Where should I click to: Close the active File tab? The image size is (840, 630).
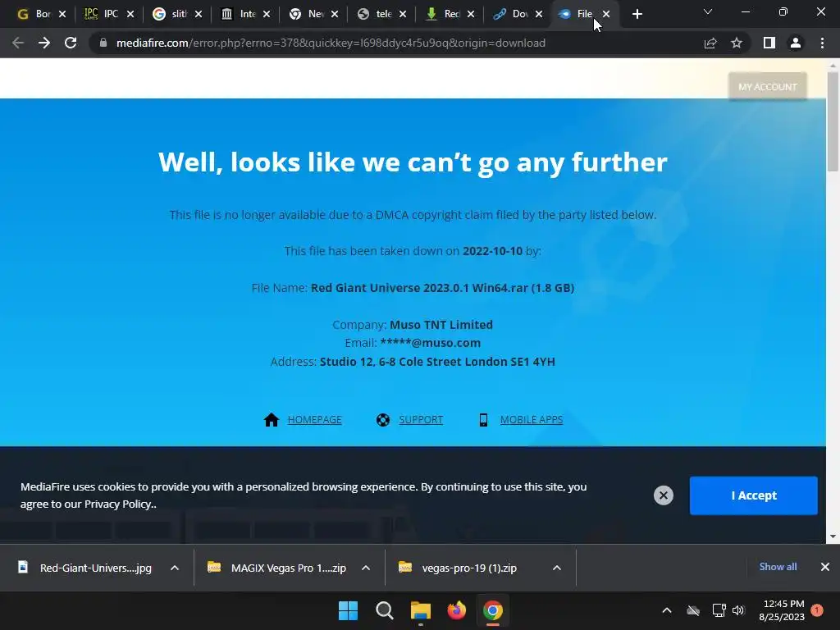[x=606, y=15]
